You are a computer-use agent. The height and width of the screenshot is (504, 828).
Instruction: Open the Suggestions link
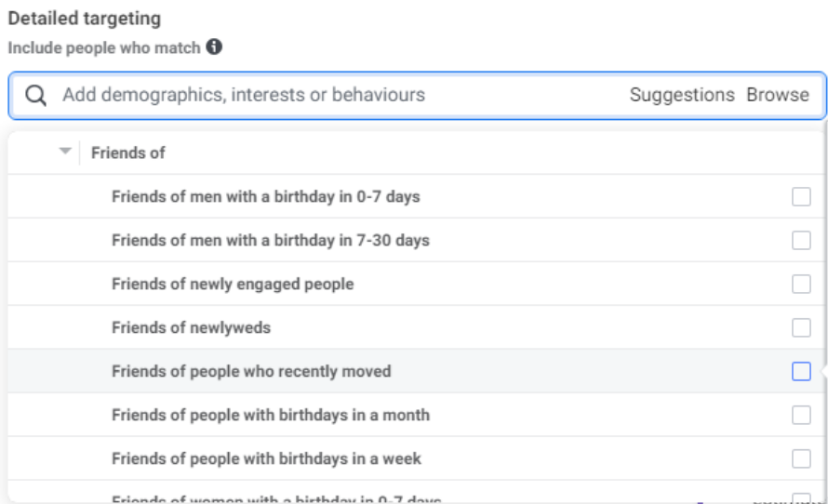[x=682, y=95]
